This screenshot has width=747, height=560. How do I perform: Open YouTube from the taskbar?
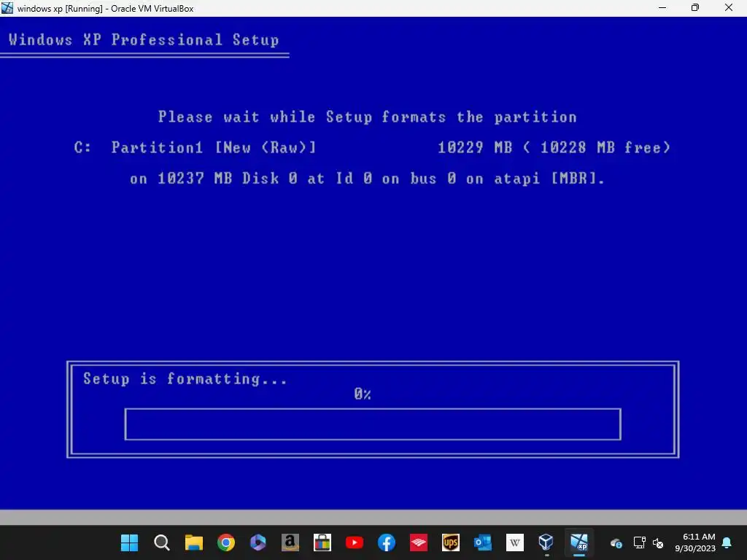pyautogui.click(x=354, y=542)
